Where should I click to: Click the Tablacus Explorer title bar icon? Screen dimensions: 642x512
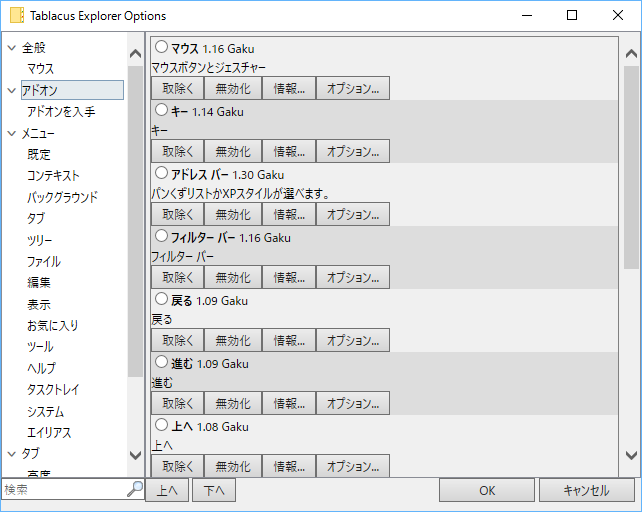17,15
